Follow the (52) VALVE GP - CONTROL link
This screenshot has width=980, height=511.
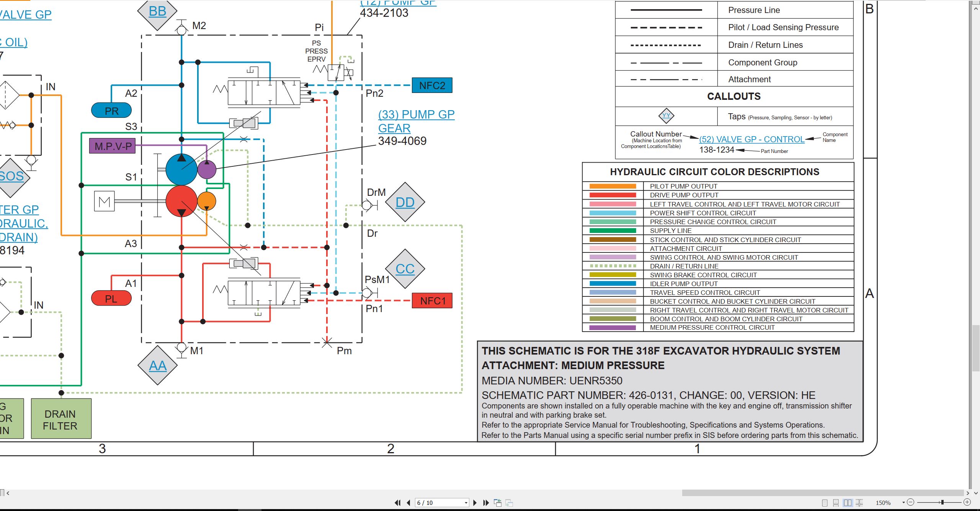(x=751, y=139)
